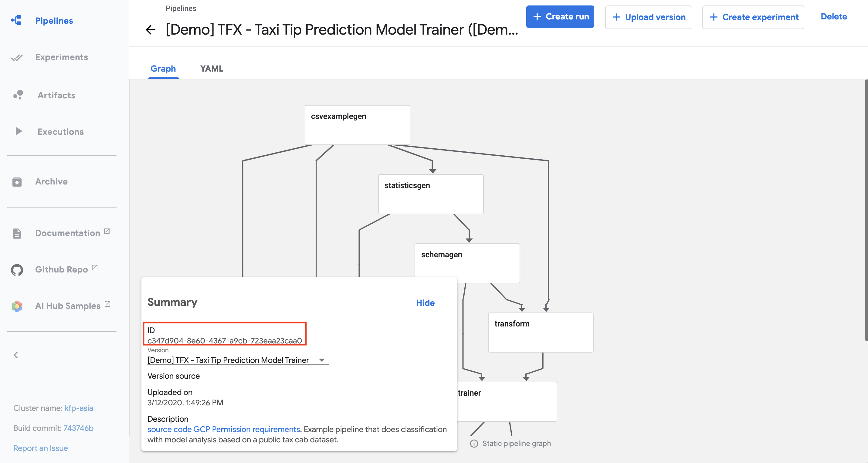Go back using the left arrow

151,30
